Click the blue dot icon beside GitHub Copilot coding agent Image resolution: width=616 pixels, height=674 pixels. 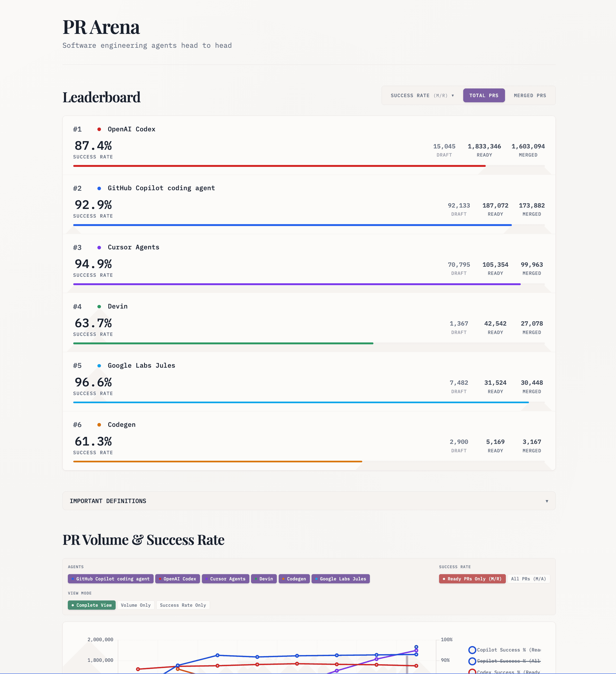tap(99, 188)
